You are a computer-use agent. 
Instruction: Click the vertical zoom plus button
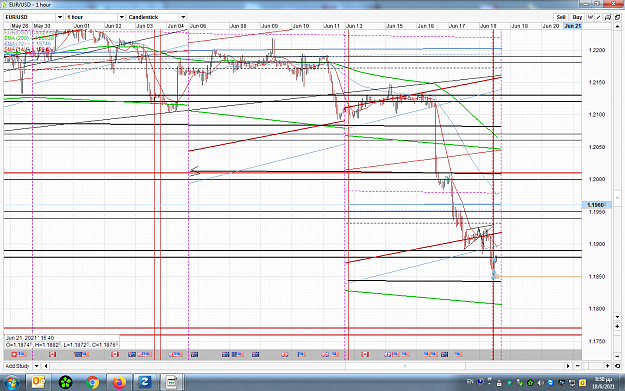617,326
